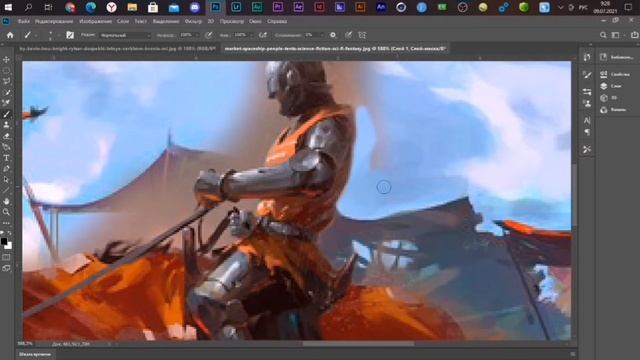Open the blending mode dropdown
This screenshot has height=360, width=640.
coord(125,35)
